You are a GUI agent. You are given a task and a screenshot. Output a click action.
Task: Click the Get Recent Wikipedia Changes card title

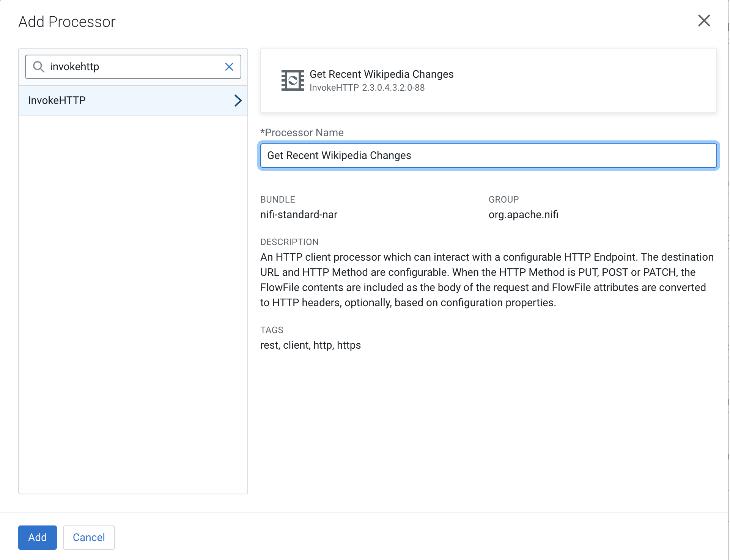click(381, 74)
